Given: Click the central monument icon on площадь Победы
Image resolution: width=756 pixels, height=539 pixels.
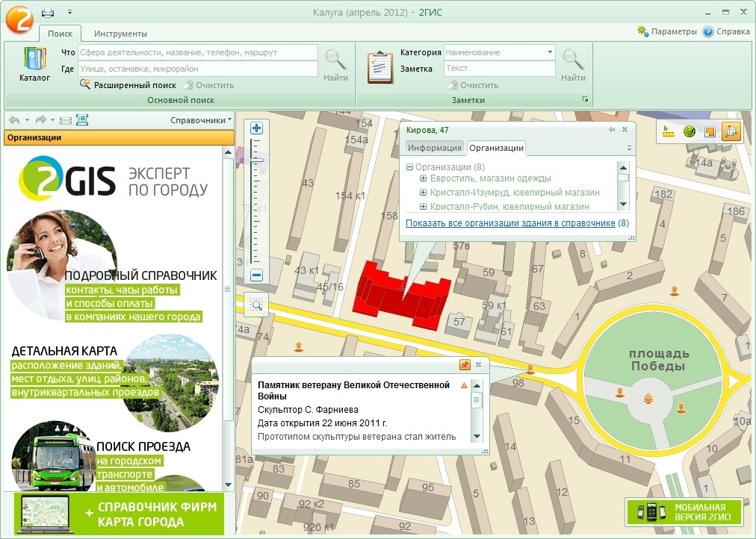Looking at the screenshot, I should click(648, 399).
